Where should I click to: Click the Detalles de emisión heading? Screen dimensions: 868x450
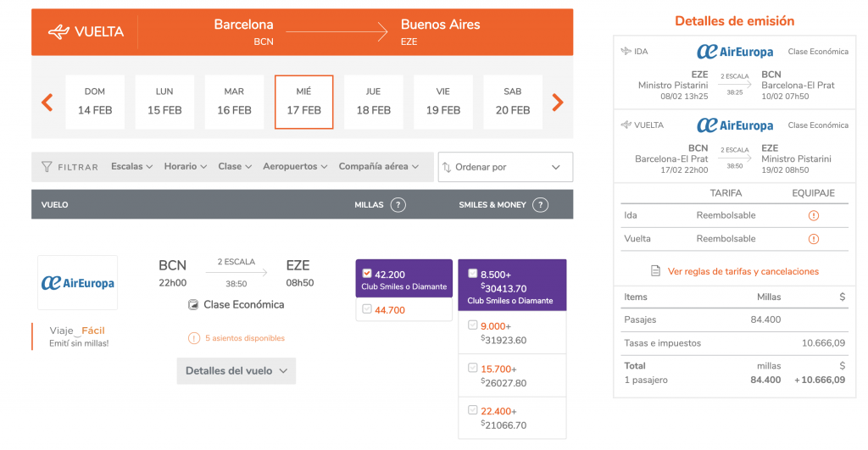click(x=735, y=21)
